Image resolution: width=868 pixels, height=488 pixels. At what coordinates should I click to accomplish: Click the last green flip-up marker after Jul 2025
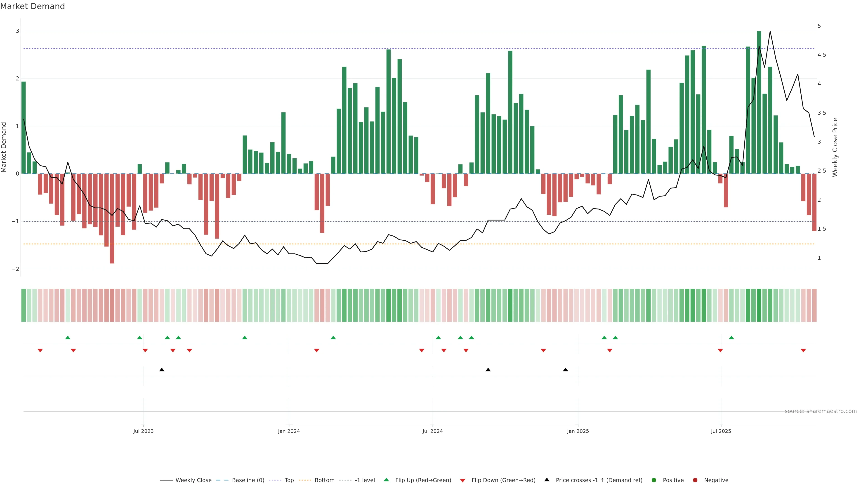click(x=731, y=338)
